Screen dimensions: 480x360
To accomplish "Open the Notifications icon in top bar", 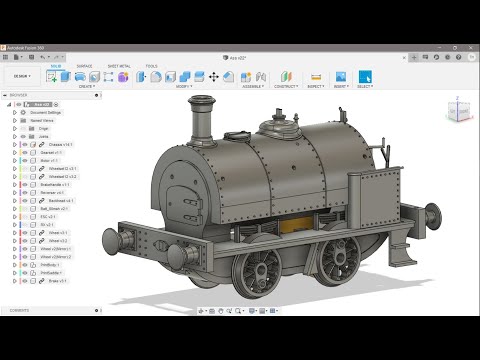I will [425, 57].
